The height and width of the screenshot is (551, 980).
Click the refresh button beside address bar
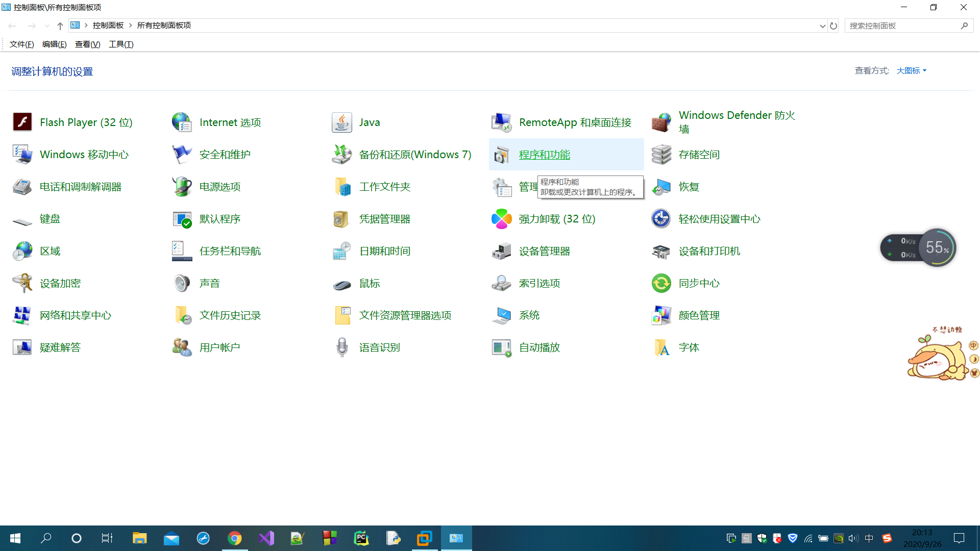tap(834, 26)
